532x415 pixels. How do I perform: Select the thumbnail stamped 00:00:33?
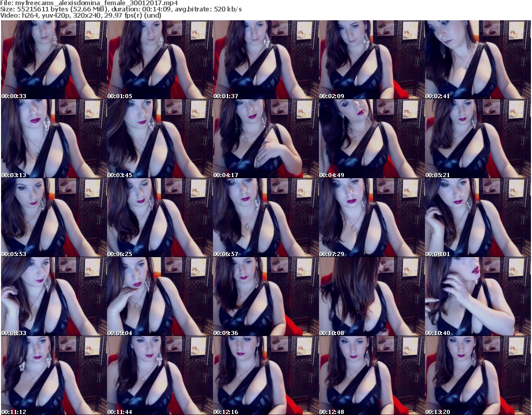click(x=54, y=60)
